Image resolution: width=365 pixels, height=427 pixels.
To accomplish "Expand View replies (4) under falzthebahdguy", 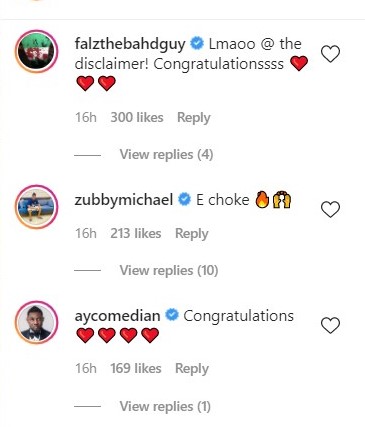I will [x=166, y=155].
